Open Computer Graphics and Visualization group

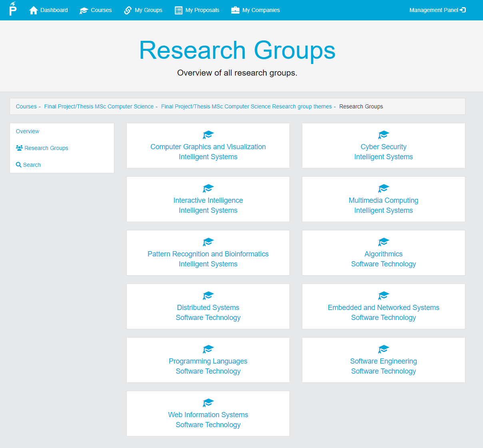208,147
